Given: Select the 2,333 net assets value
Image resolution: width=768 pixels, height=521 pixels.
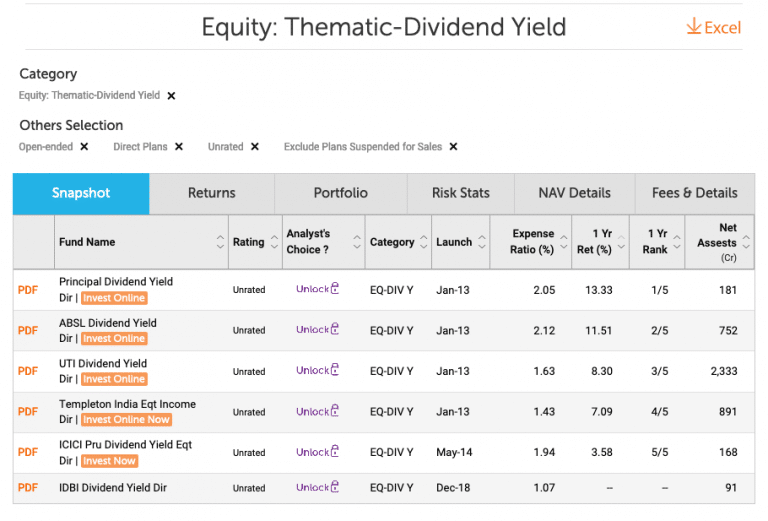Looking at the screenshot, I should [x=724, y=371].
